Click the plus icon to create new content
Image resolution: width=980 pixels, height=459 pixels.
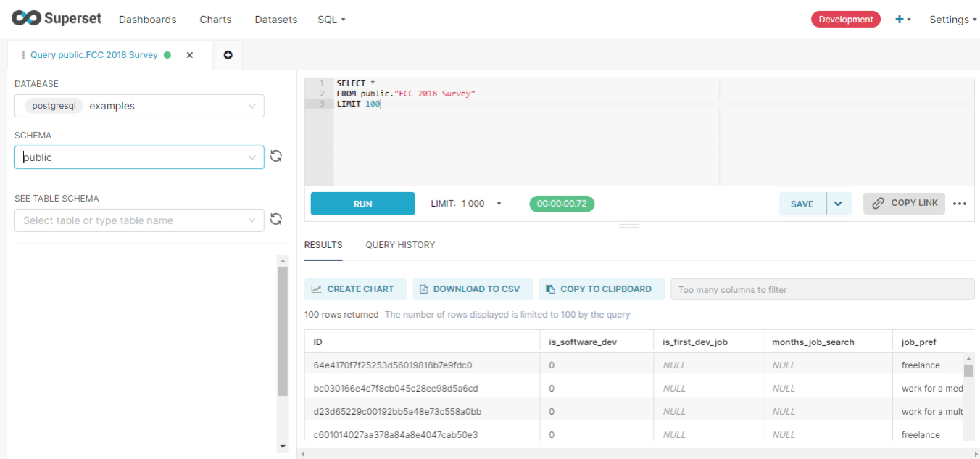pyautogui.click(x=900, y=20)
